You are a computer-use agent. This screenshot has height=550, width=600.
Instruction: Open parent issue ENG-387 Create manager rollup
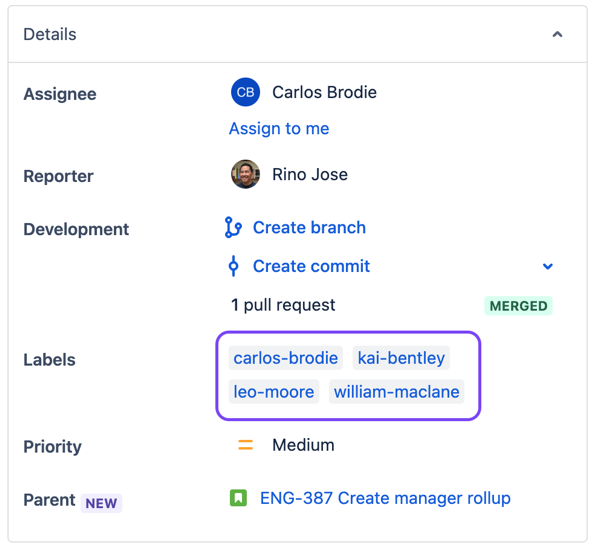(385, 498)
